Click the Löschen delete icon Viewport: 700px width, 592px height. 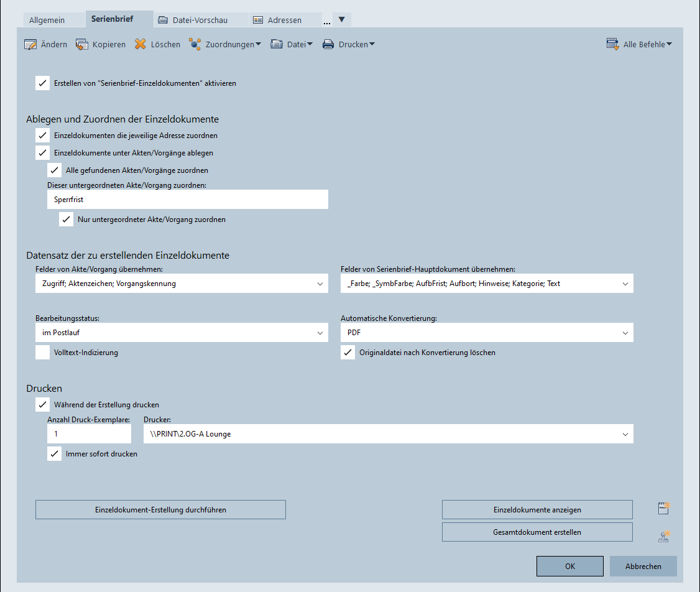click(x=140, y=44)
